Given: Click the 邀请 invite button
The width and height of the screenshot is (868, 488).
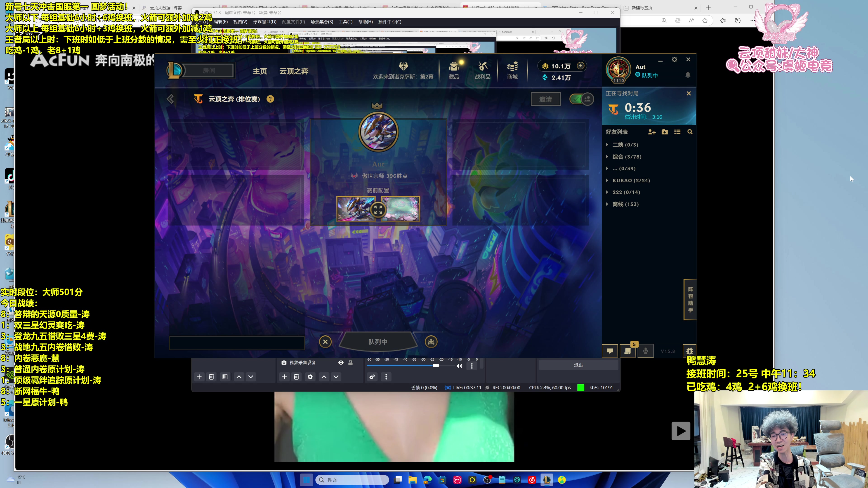Looking at the screenshot, I should tap(545, 99).
